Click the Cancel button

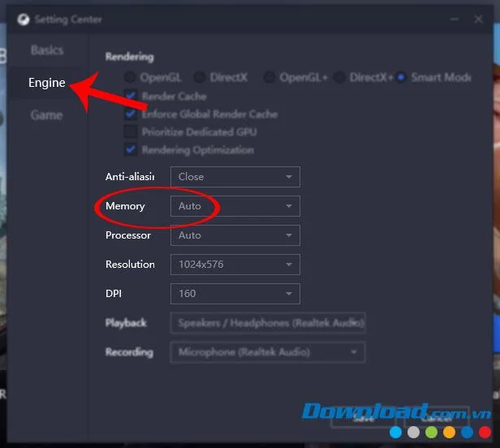point(436,417)
